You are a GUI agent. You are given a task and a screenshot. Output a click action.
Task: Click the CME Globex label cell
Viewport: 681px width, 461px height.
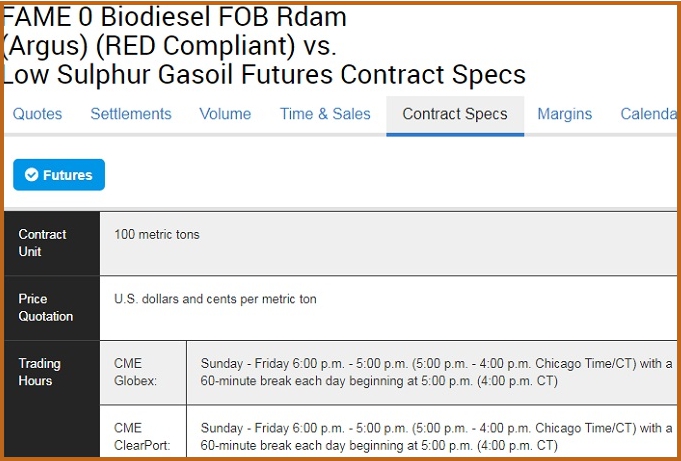point(143,372)
